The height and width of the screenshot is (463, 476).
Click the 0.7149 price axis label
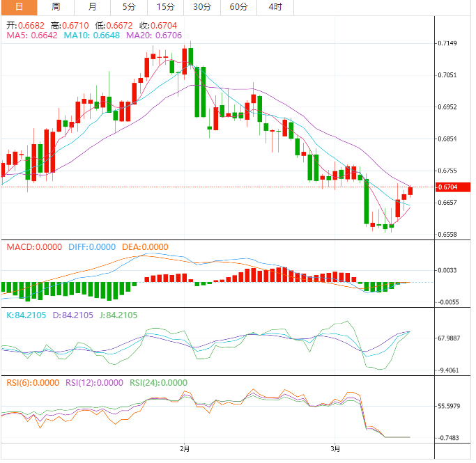(447, 43)
